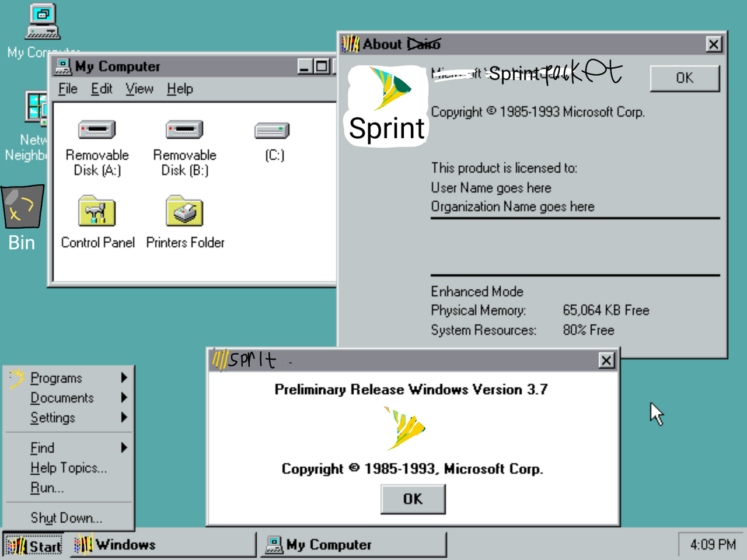Click 'User Name goes here' text
This screenshot has height=560, width=747.
click(491, 188)
